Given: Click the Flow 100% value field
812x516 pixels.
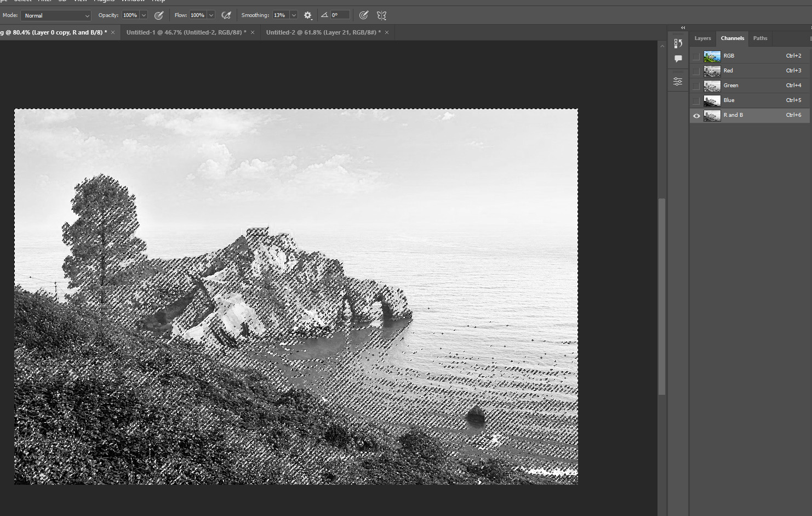Looking at the screenshot, I should click(x=198, y=15).
